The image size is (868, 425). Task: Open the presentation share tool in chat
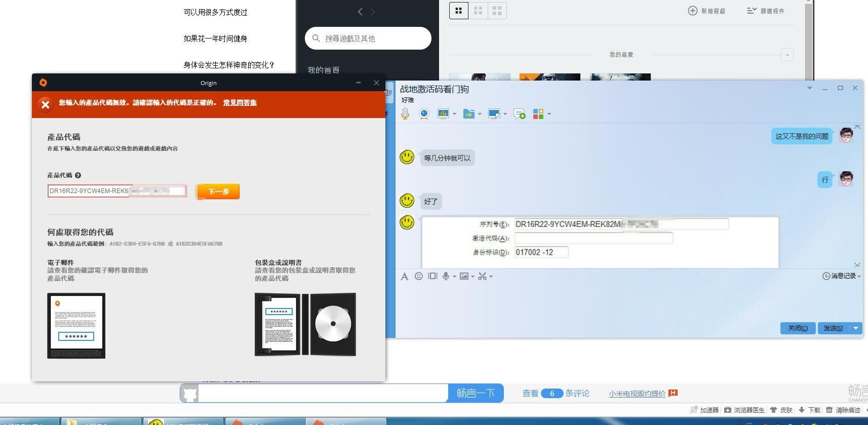[x=443, y=114]
